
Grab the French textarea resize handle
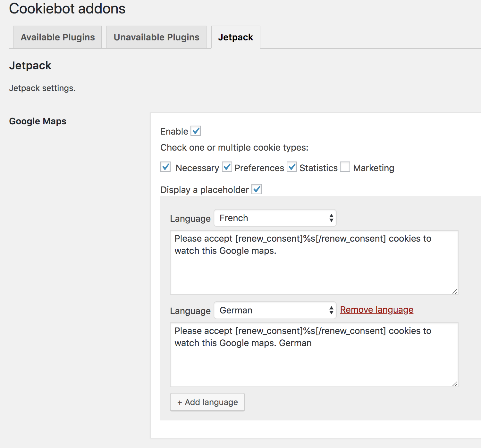455,291
